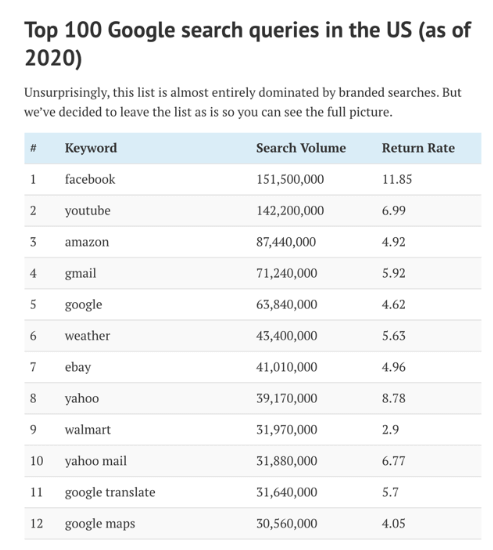Click the Return Rate column header
This screenshot has height=550, width=493.
(x=418, y=148)
